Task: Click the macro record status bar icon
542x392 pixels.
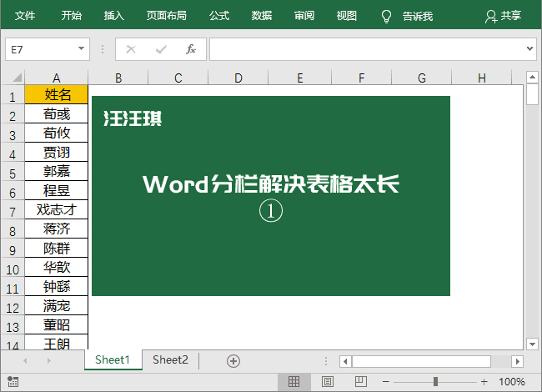Action: pos(13,382)
